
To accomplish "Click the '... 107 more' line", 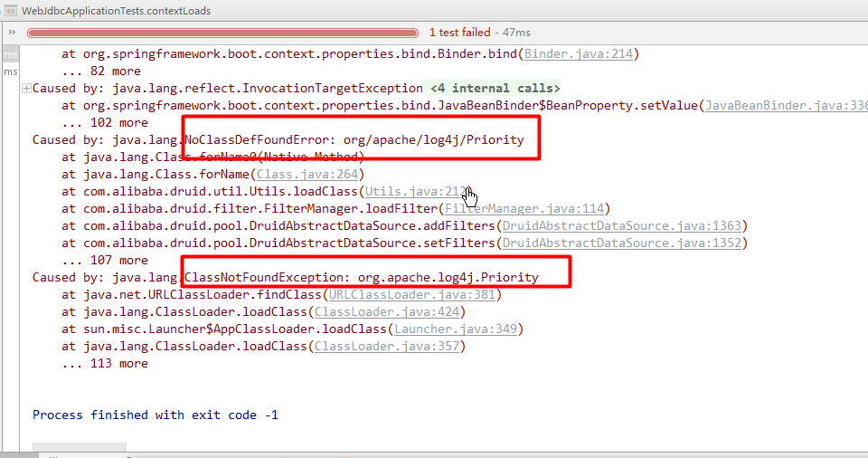I will [x=105, y=261].
